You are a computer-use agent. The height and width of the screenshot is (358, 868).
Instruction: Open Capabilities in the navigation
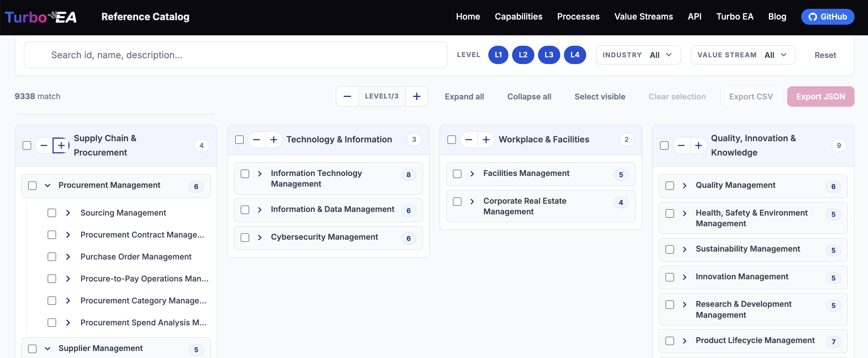click(x=518, y=16)
